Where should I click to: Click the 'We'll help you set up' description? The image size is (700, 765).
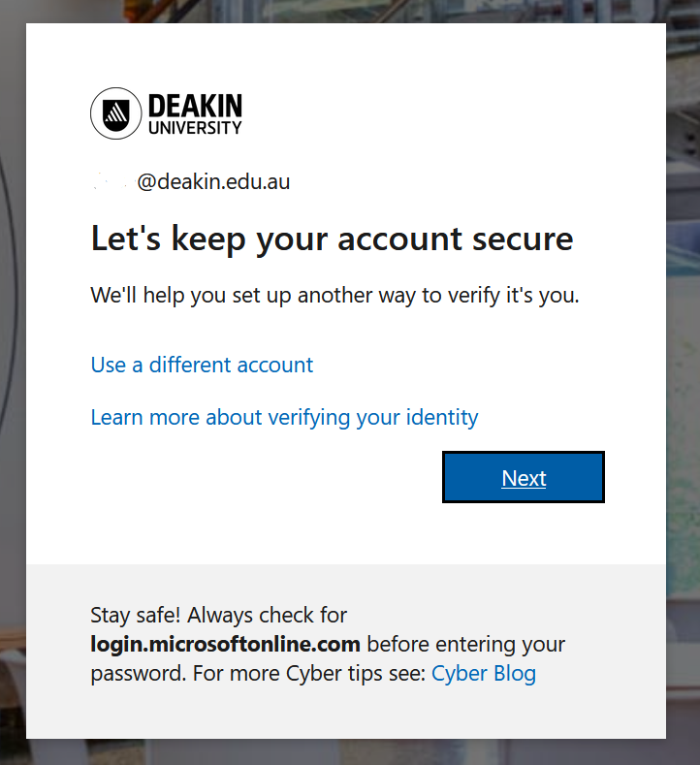coord(335,295)
